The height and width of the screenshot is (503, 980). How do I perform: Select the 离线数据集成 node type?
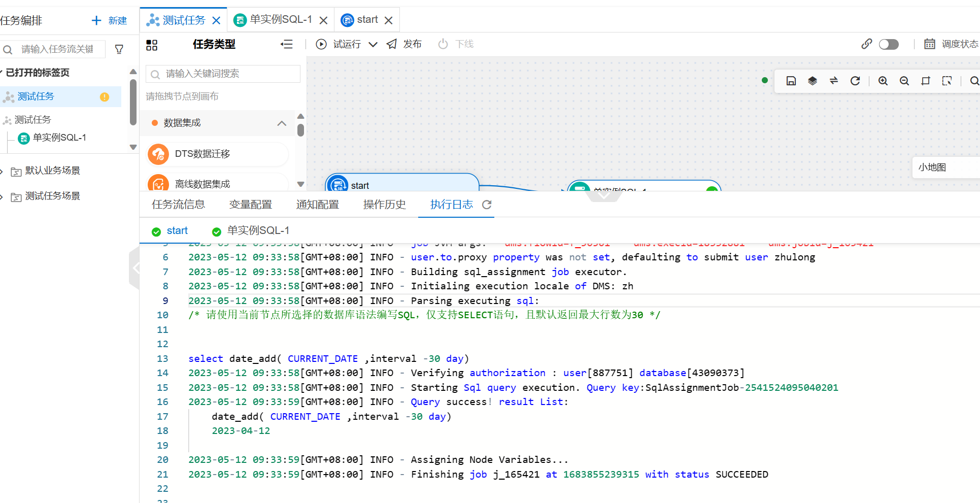click(218, 183)
